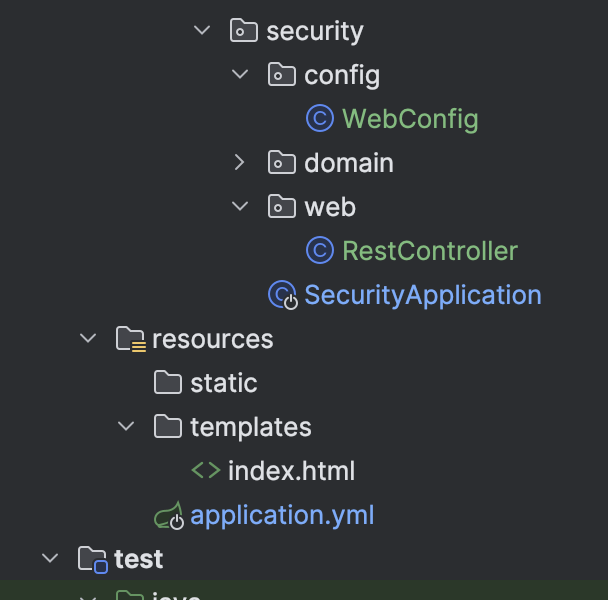
Task: Click the domain package icon
Action: 281,163
